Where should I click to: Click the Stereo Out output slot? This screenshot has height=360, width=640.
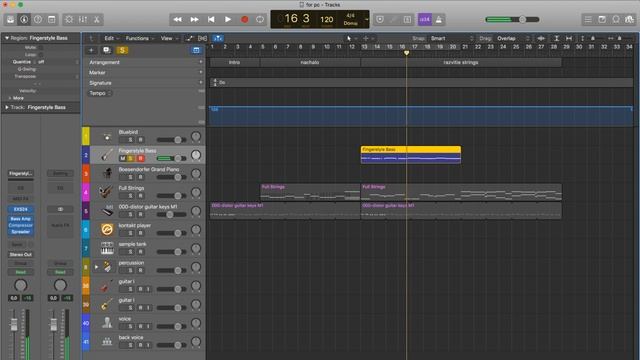point(20,254)
